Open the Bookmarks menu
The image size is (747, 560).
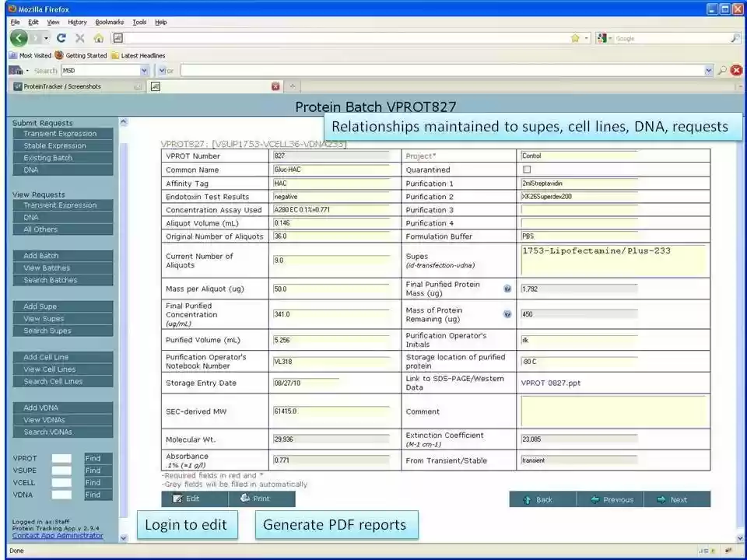[110, 22]
